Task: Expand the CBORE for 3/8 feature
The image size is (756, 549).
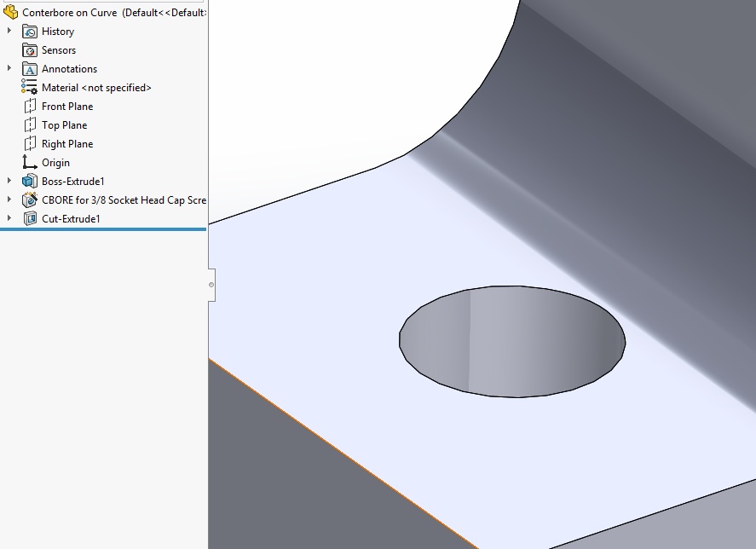Action: pos(9,199)
